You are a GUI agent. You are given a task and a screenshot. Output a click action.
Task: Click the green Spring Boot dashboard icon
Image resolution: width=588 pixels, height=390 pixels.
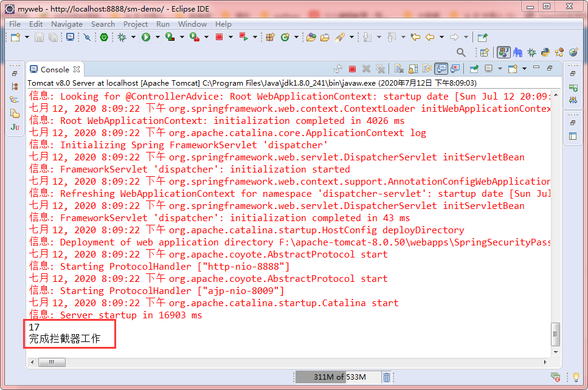[104, 37]
